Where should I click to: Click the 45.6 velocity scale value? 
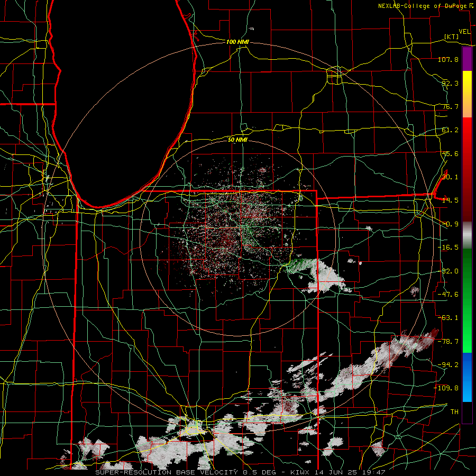[450, 153]
